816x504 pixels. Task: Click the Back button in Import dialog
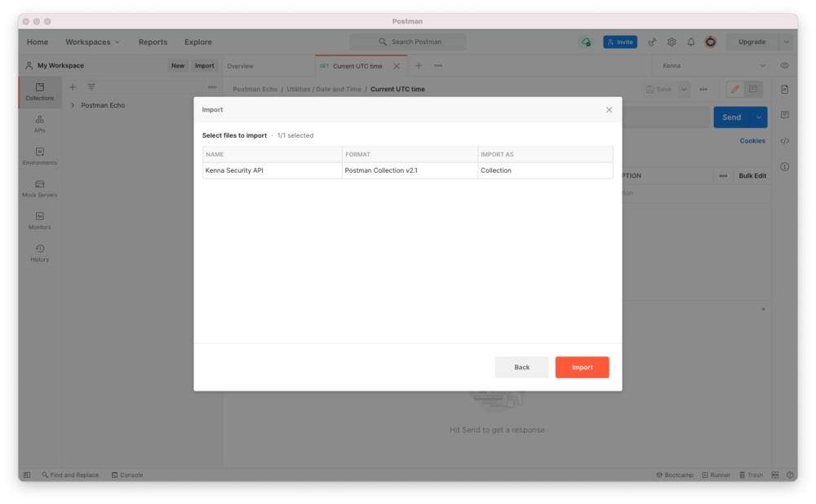coord(521,367)
